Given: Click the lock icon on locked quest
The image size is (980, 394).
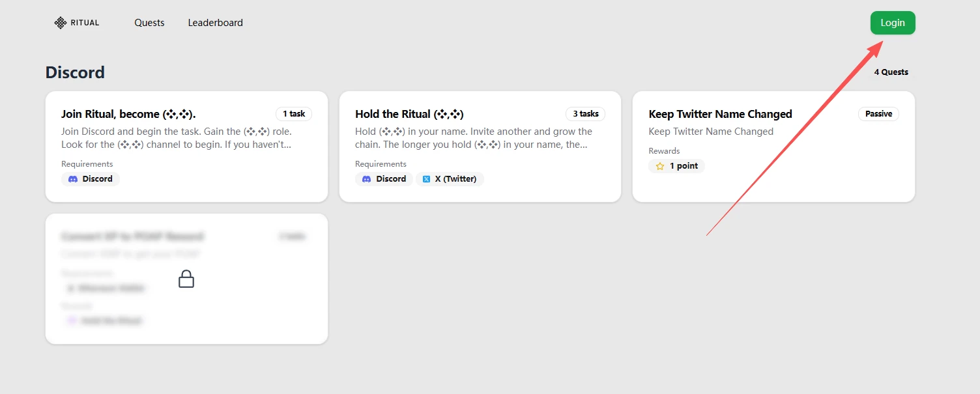Looking at the screenshot, I should (186, 279).
